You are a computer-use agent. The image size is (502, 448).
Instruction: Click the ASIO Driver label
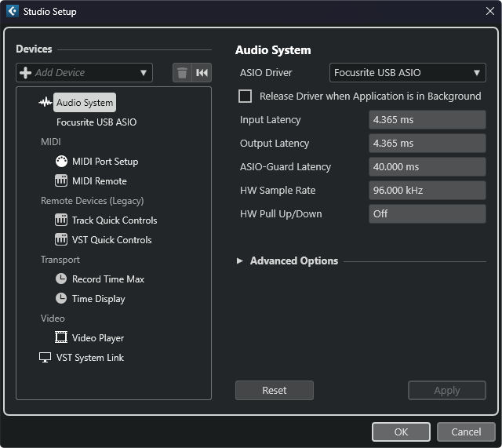click(266, 73)
